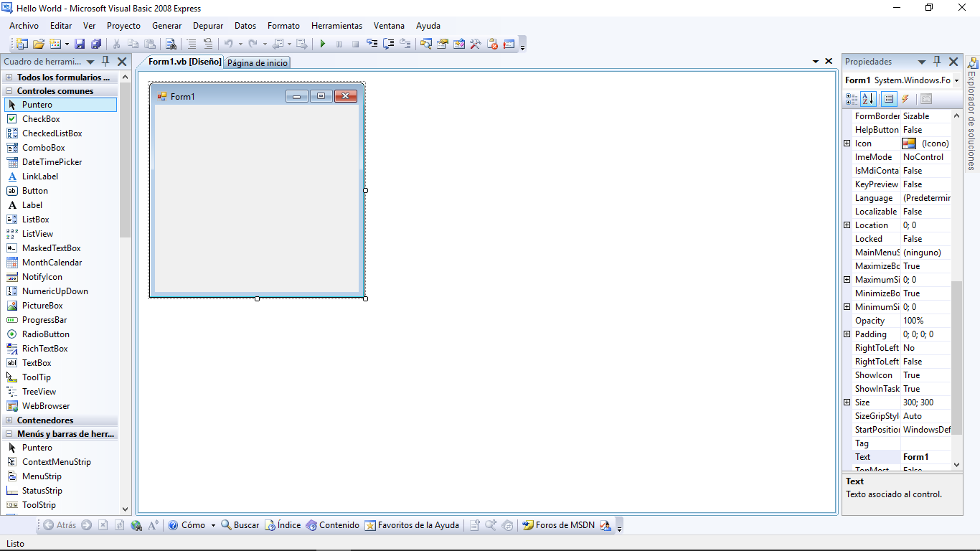Switch to the Página de inicio tab
The width and height of the screenshot is (980, 551).
click(258, 63)
